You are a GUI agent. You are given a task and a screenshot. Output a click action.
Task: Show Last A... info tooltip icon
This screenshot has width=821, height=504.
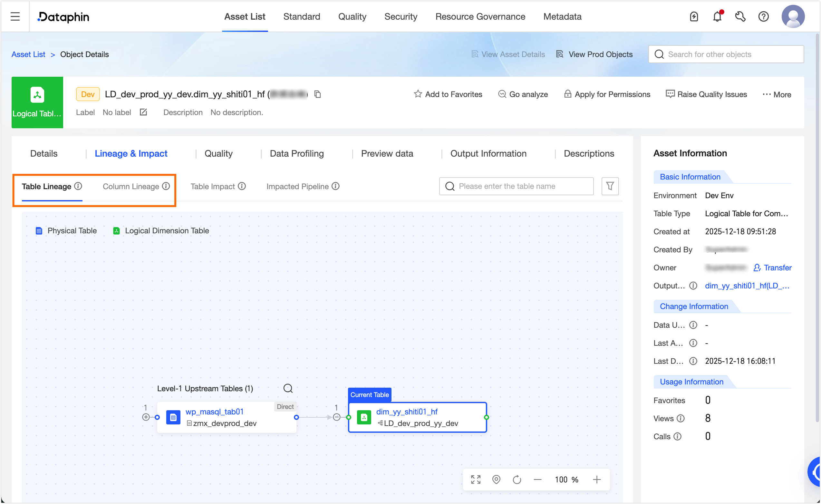693,343
